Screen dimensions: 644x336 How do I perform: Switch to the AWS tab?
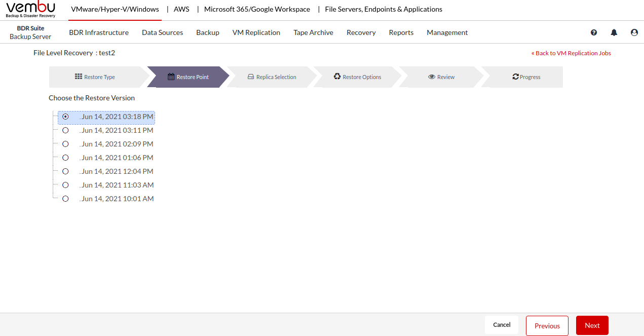181,9
